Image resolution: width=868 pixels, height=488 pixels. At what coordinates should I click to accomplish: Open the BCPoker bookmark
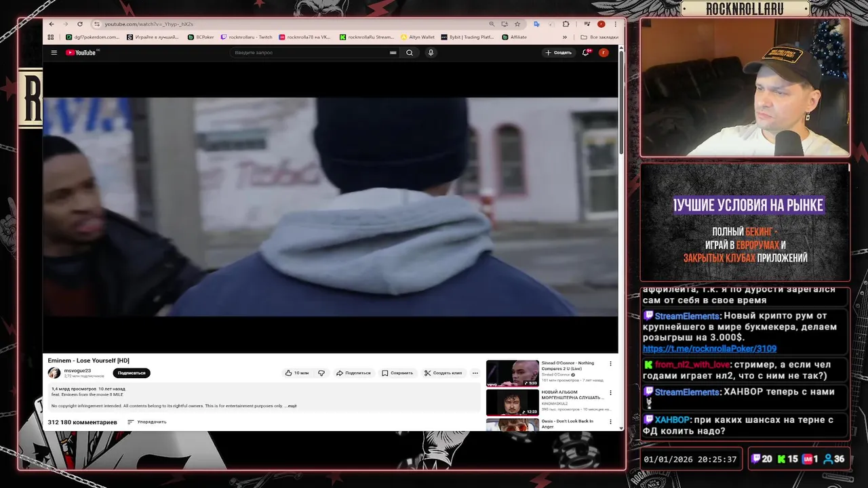coord(201,37)
